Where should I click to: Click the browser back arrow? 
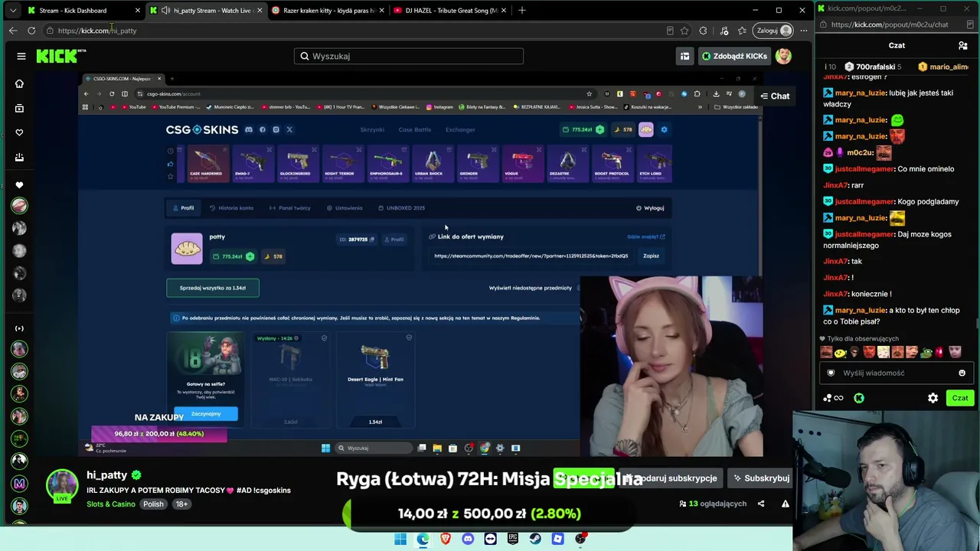coord(13,31)
